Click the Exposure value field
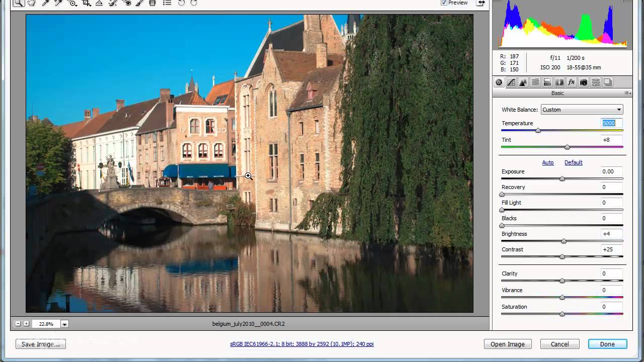The width and height of the screenshot is (644, 362). coord(612,171)
